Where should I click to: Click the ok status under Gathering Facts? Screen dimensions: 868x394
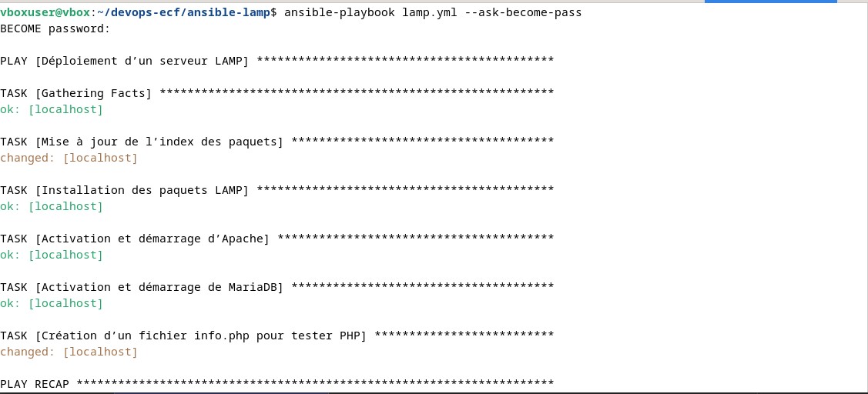tap(52, 110)
